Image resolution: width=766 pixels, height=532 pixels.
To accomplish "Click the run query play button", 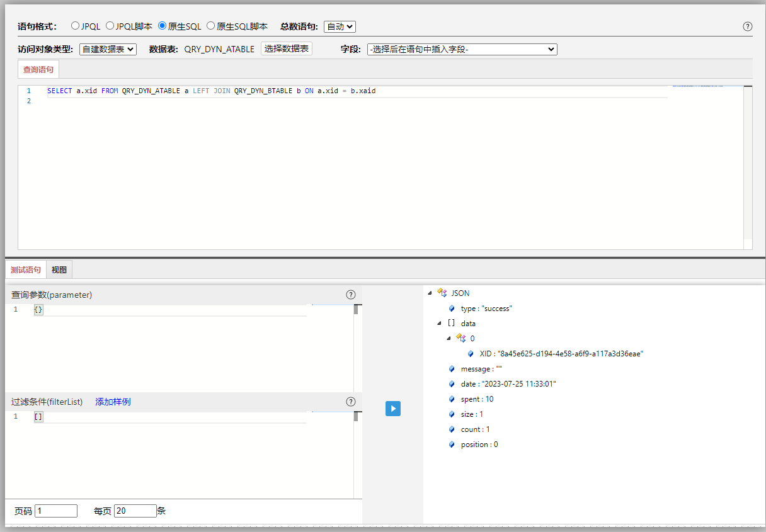I will [x=393, y=409].
